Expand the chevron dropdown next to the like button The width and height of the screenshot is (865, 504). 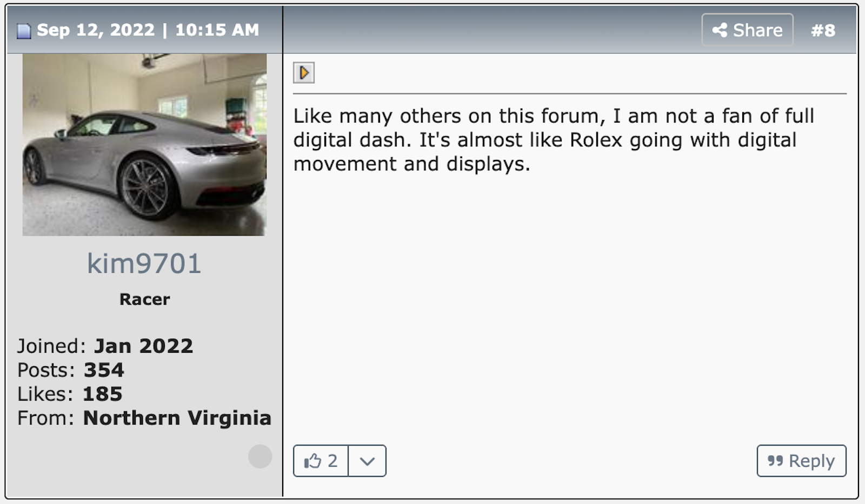coord(367,461)
